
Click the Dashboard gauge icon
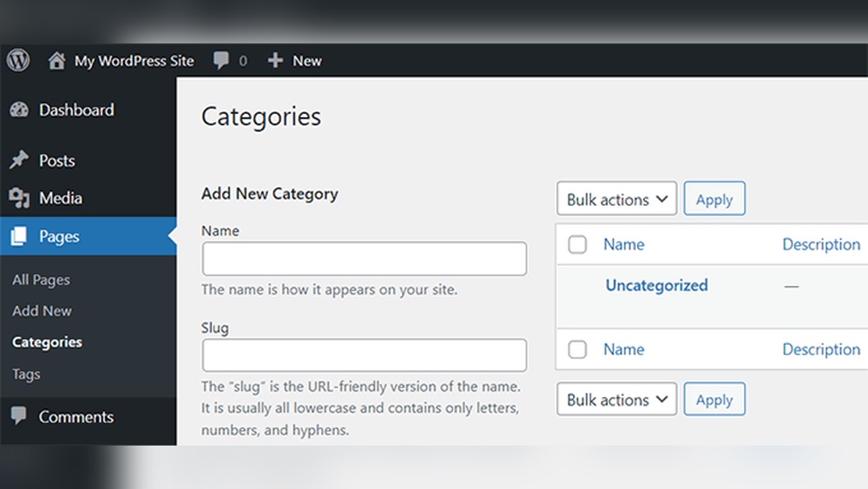tap(19, 109)
